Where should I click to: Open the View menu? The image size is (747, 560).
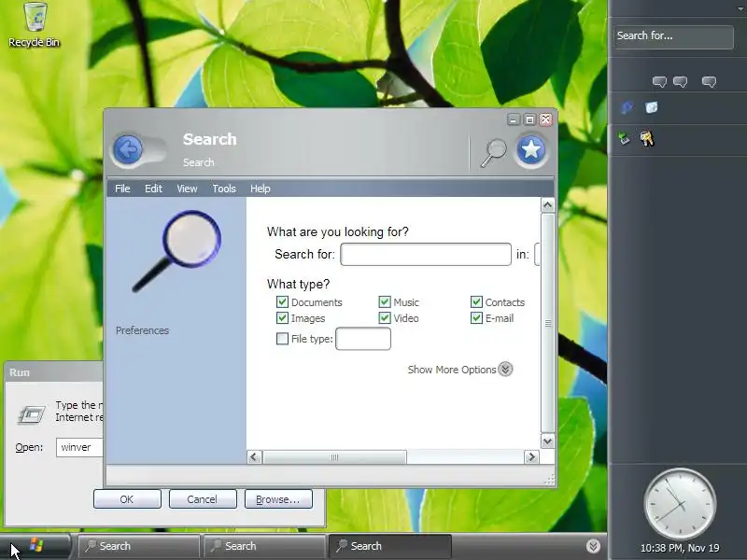(187, 189)
